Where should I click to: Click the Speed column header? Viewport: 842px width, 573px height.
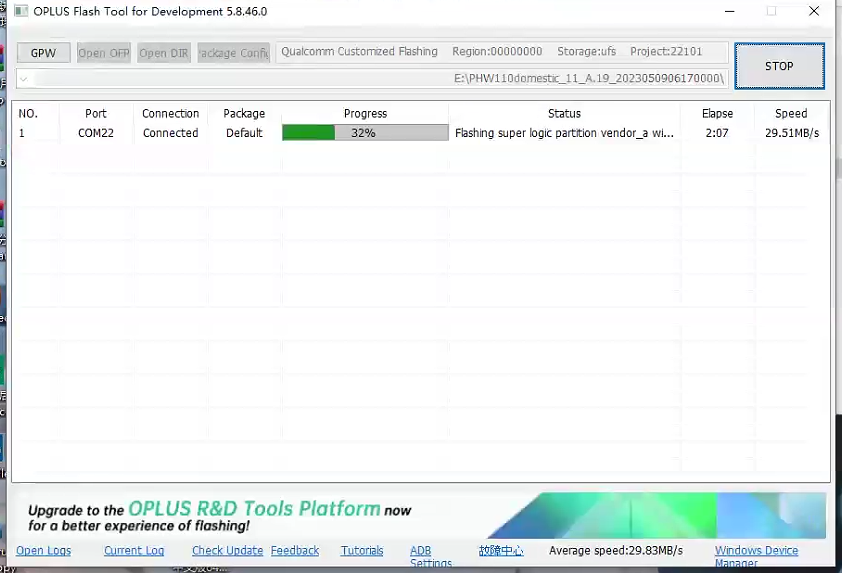791,113
